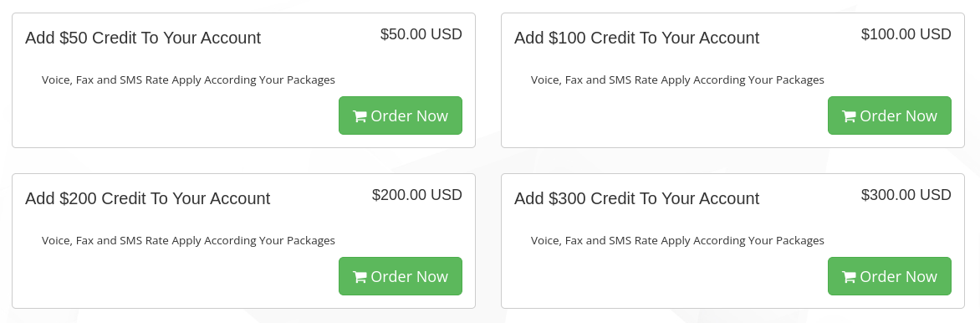Select the Add $200 Credit To Your Account heading

[x=147, y=198]
